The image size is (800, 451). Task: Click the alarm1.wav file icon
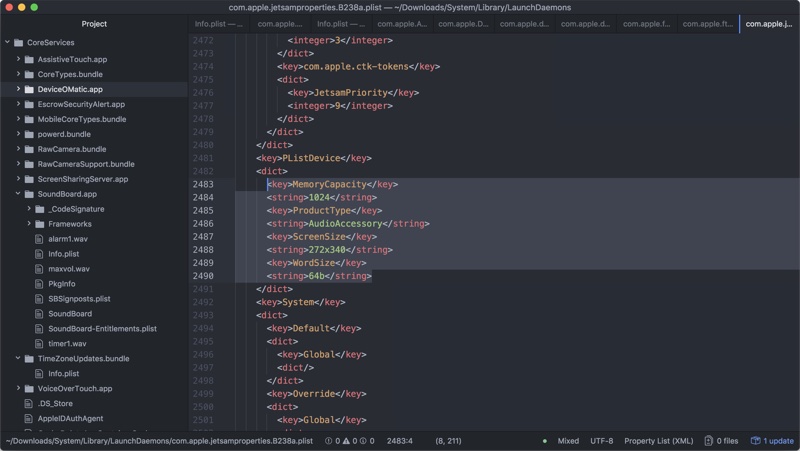(39, 239)
